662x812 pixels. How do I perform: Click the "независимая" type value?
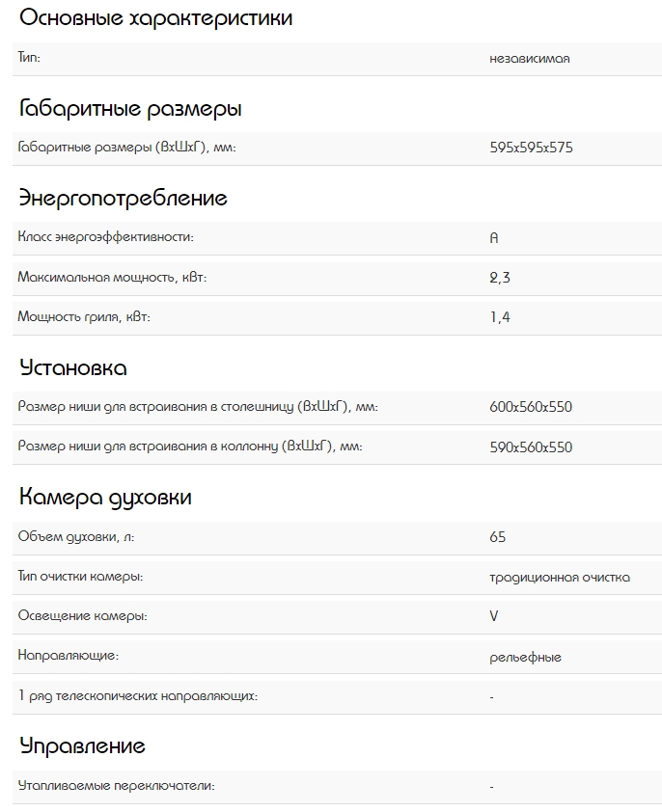530,59
